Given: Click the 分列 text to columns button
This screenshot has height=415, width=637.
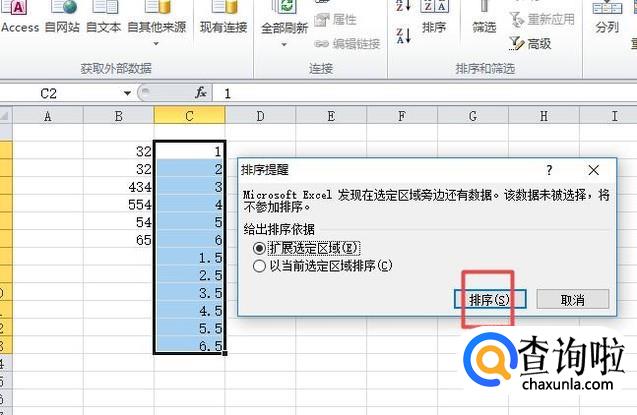Looking at the screenshot, I should click(x=606, y=27).
